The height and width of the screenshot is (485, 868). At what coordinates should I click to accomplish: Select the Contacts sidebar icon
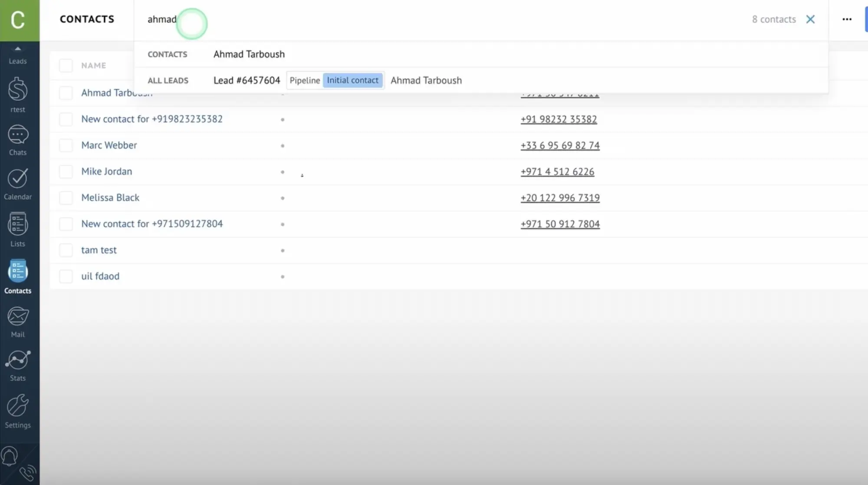[18, 277]
